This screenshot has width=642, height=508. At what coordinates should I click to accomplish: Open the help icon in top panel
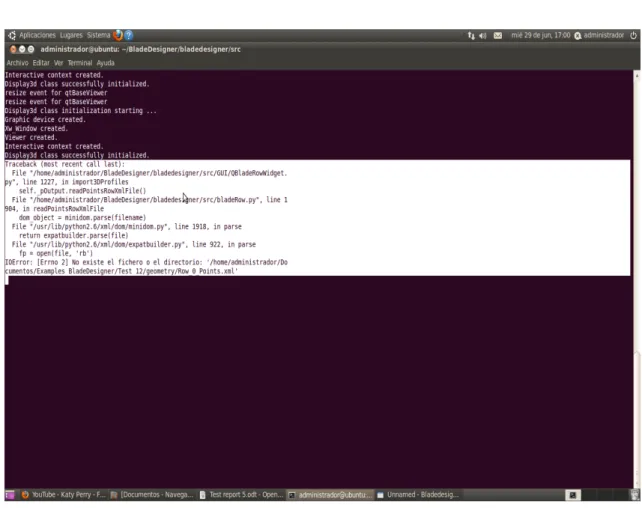pyautogui.click(x=129, y=35)
